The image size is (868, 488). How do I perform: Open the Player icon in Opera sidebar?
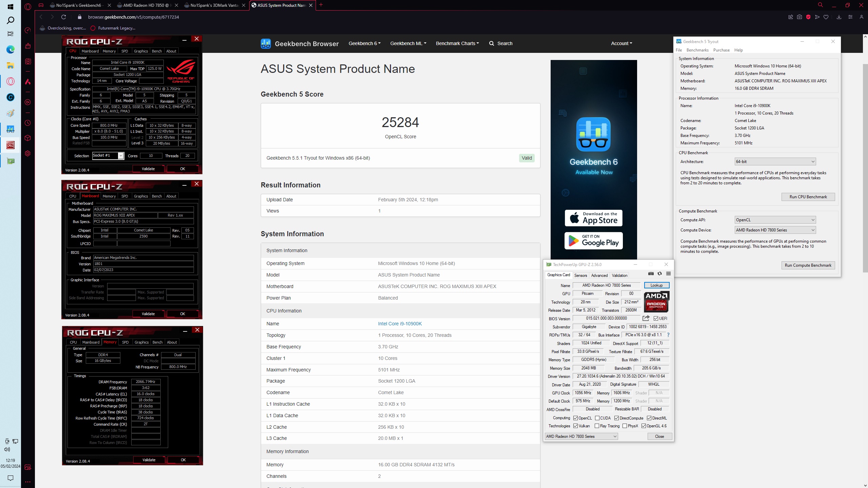[28, 102]
